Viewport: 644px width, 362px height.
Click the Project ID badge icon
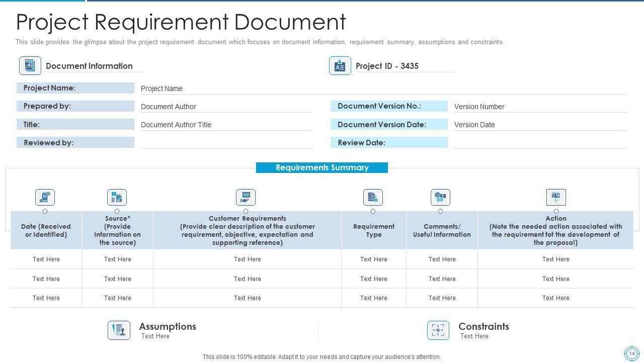(340, 66)
